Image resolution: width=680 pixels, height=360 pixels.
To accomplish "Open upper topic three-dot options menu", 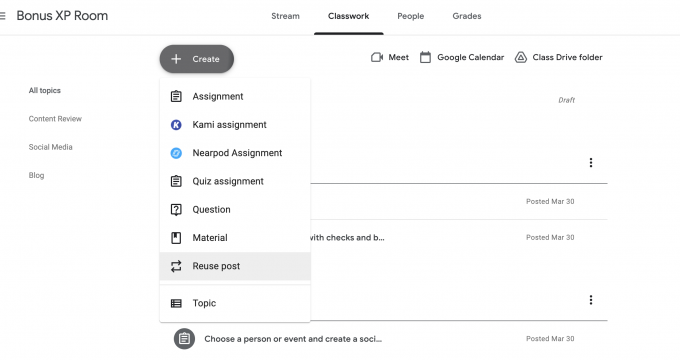I will (x=591, y=163).
